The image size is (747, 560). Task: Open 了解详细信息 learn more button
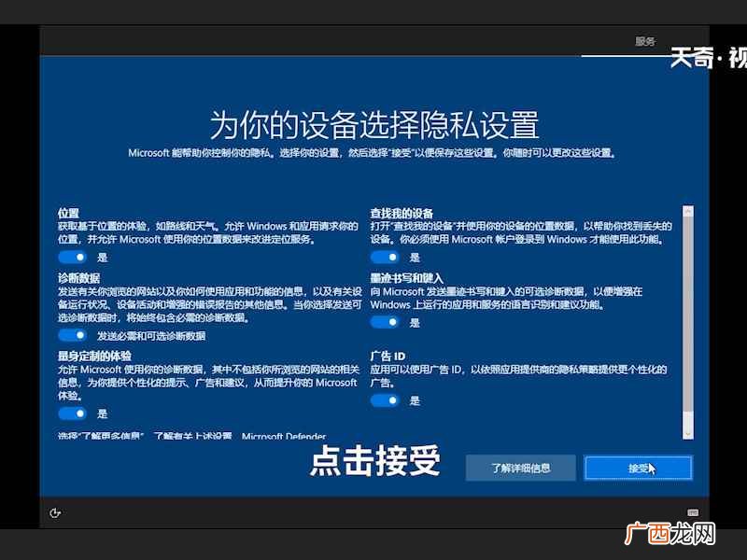(521, 469)
